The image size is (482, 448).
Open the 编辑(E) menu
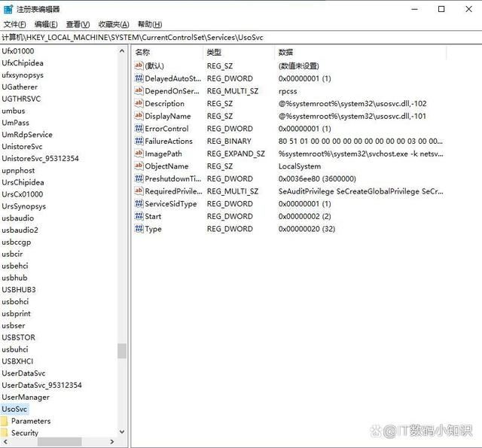[46, 24]
